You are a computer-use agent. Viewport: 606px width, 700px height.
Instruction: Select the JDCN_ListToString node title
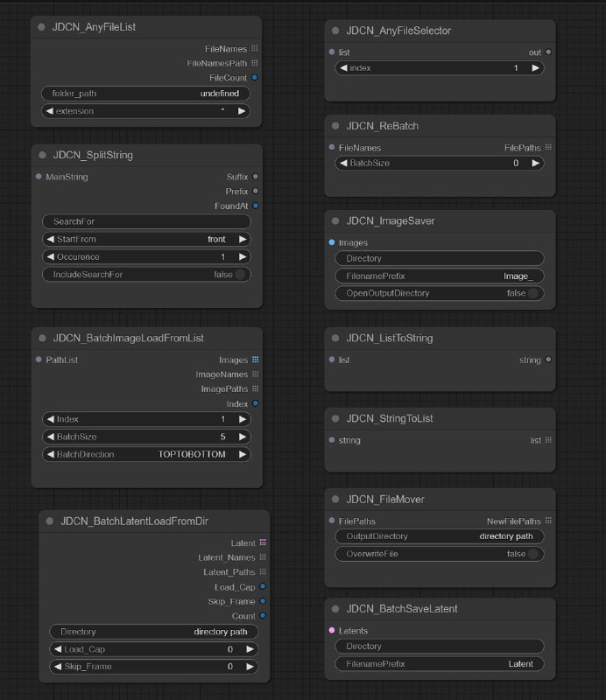[389, 338]
